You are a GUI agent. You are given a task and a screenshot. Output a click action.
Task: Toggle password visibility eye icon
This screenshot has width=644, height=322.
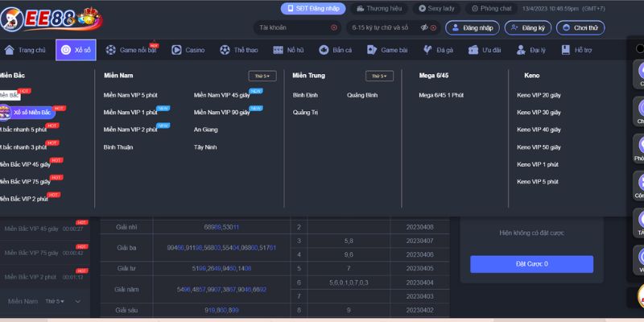pyautogui.click(x=424, y=27)
